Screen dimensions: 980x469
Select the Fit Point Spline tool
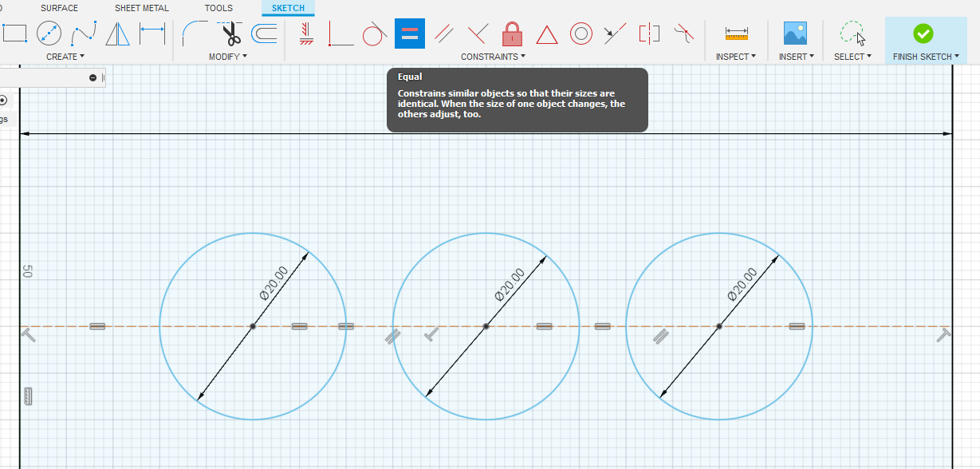pos(84,33)
